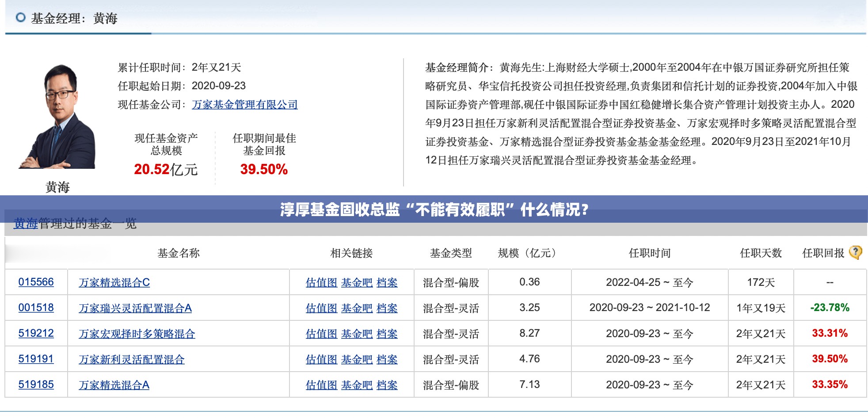Click the 20.52亿元 total asset value
The height and width of the screenshot is (418, 868).
tap(166, 169)
